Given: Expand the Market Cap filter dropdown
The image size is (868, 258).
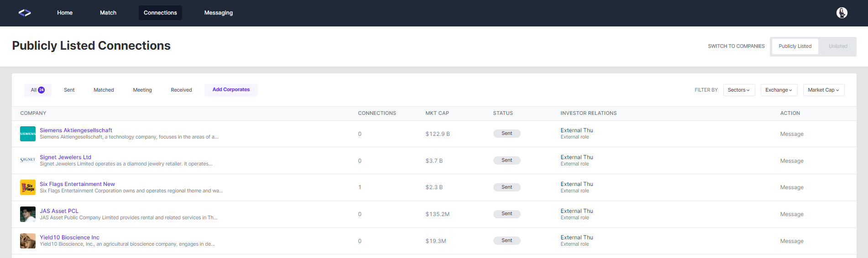Looking at the screenshot, I should point(824,90).
